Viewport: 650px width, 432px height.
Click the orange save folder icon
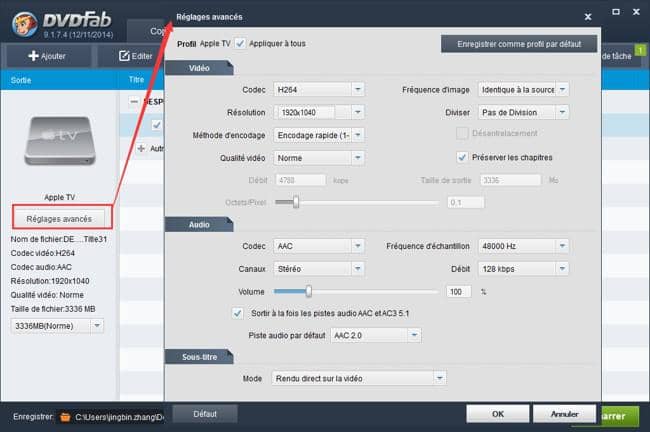point(65,417)
